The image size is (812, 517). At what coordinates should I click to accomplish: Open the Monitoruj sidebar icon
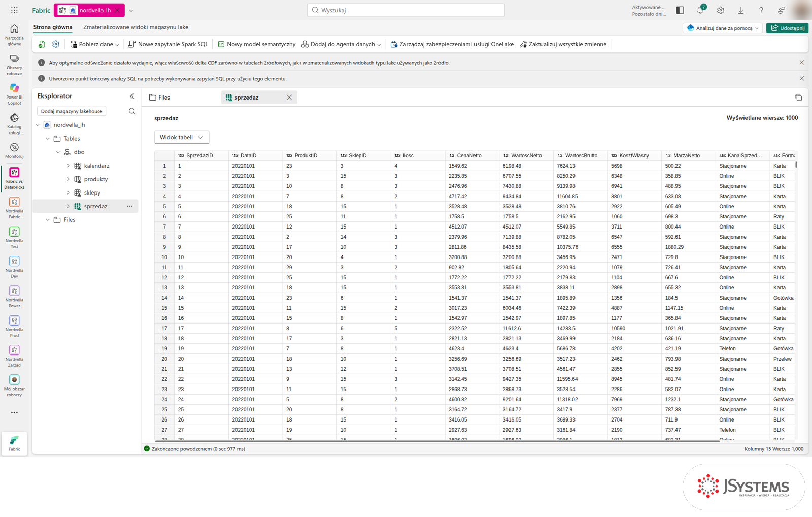(14, 151)
